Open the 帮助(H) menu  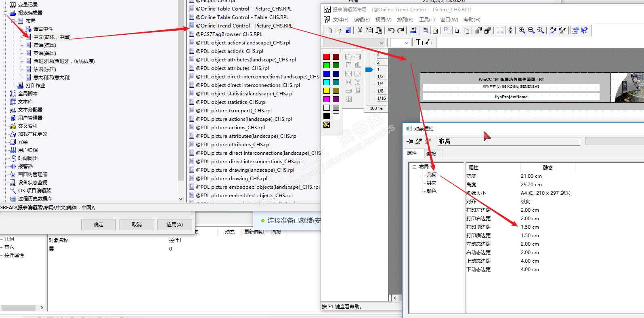472,20
